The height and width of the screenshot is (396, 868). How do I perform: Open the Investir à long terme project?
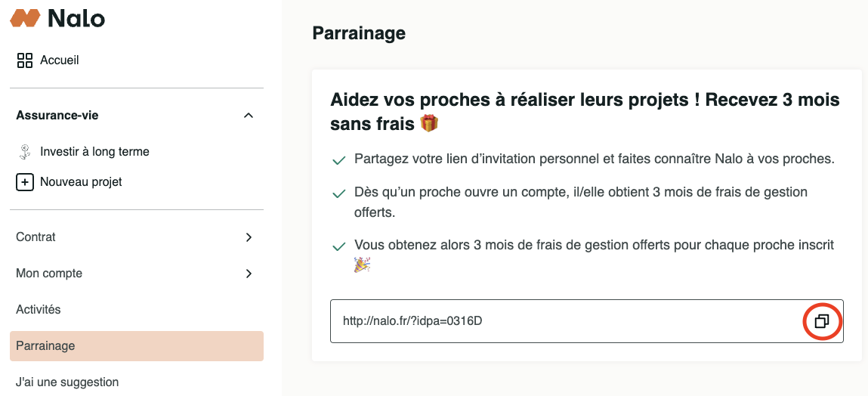(x=94, y=152)
